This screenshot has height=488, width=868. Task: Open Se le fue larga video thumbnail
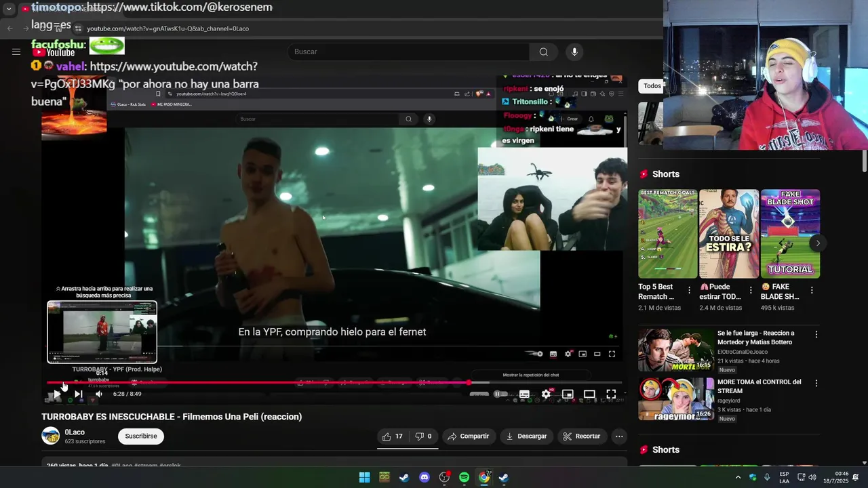[675, 350]
